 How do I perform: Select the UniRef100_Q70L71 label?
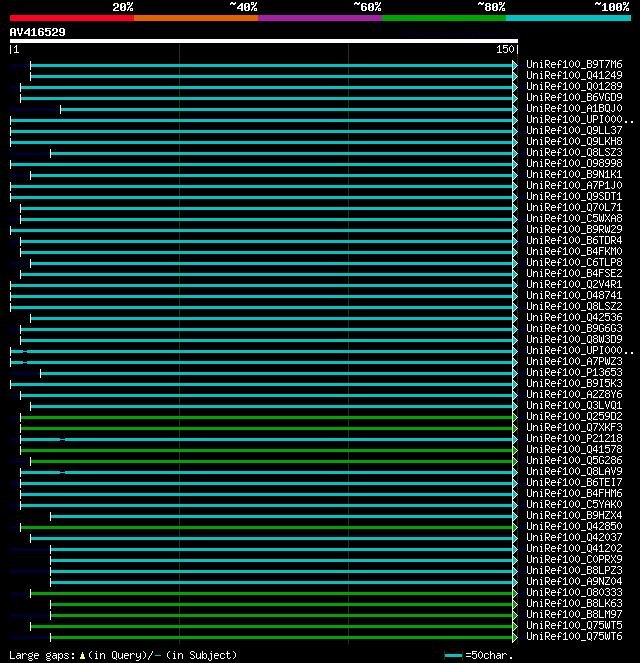point(574,207)
